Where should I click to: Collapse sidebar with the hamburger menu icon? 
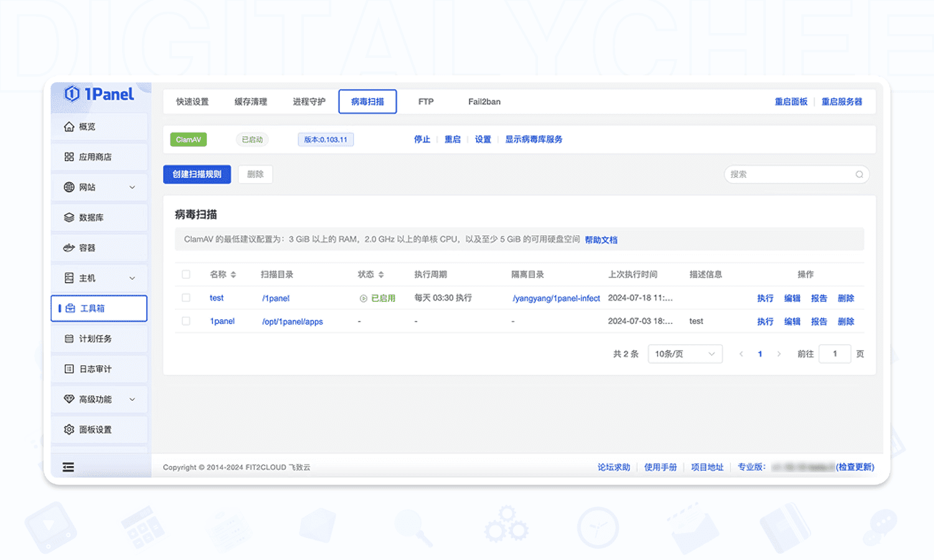coord(68,467)
